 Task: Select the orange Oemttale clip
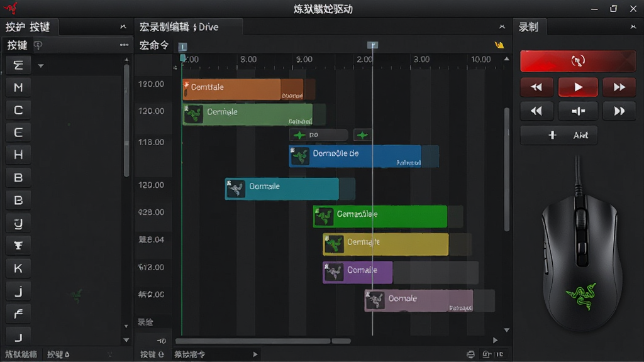point(243,89)
